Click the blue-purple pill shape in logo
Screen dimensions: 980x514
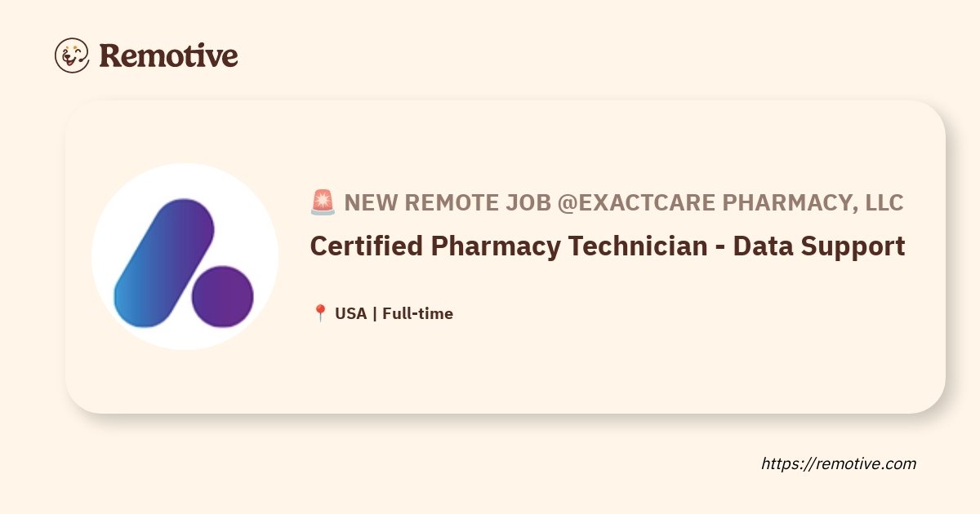[x=163, y=263]
